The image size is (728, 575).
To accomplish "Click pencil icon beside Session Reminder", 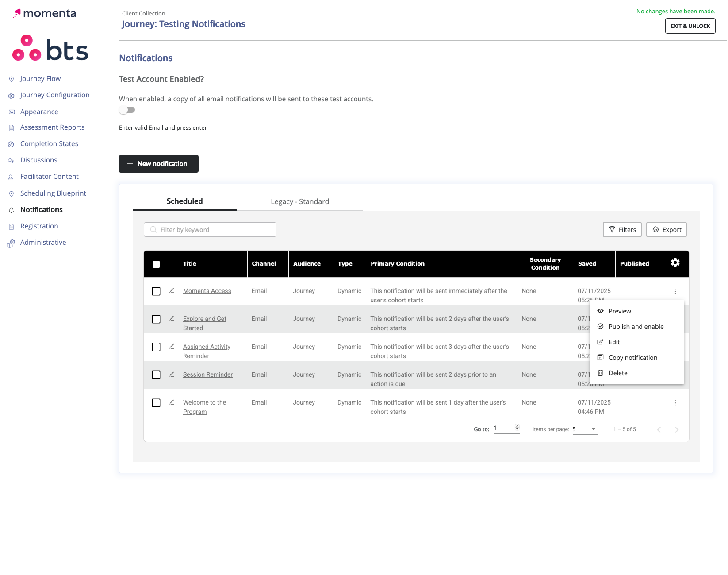I will [x=172, y=374].
